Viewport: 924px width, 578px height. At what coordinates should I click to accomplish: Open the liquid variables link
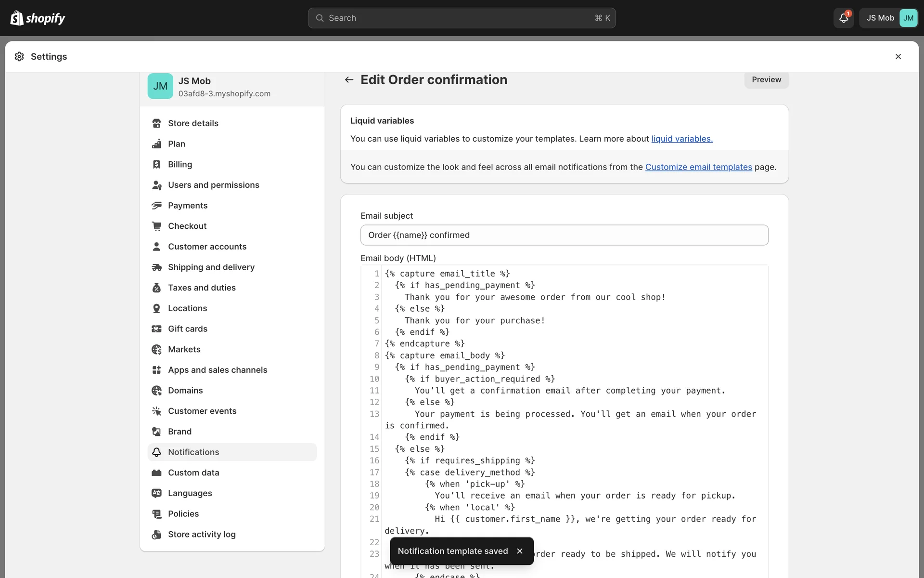click(x=681, y=139)
